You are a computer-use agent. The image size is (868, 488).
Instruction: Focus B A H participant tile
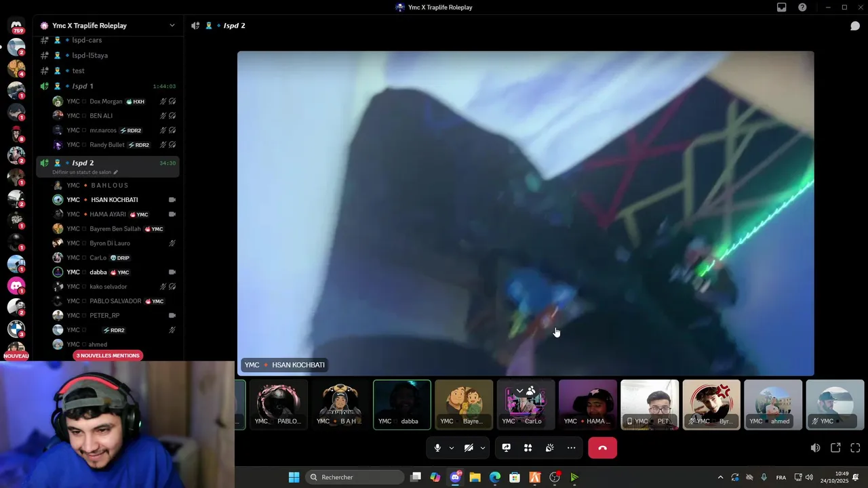click(340, 405)
